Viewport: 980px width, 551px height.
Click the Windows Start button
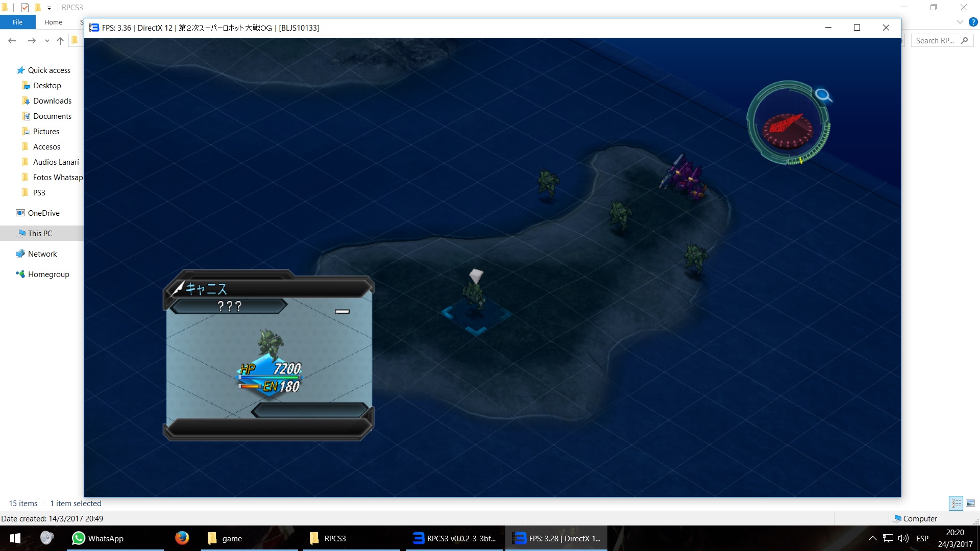(x=15, y=538)
